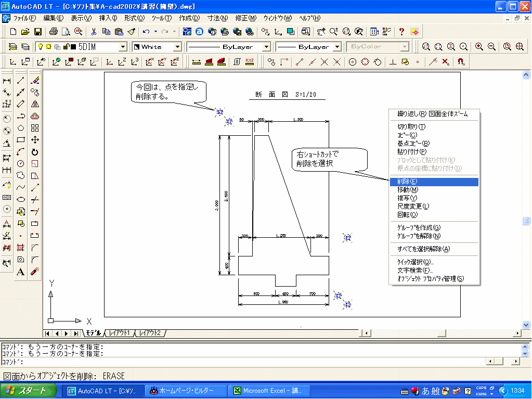Select the Spline curve tool

point(21,187)
